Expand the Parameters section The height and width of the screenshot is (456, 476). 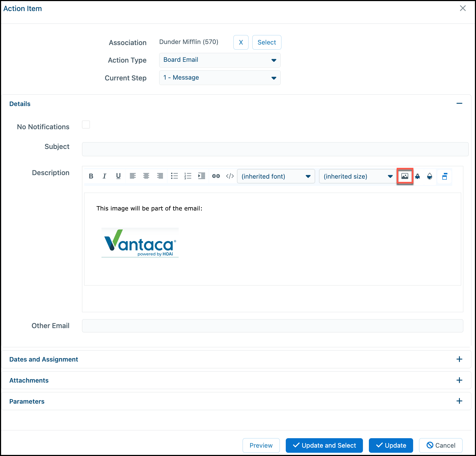pos(459,401)
